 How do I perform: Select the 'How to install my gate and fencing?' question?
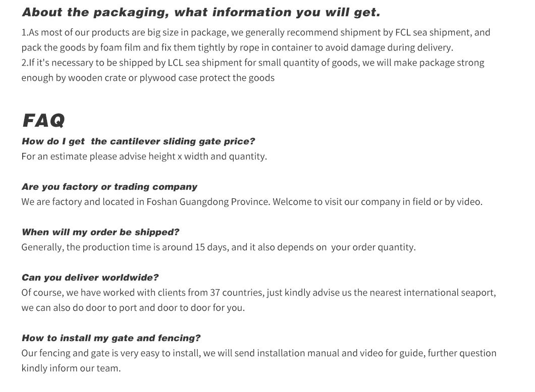111,338
